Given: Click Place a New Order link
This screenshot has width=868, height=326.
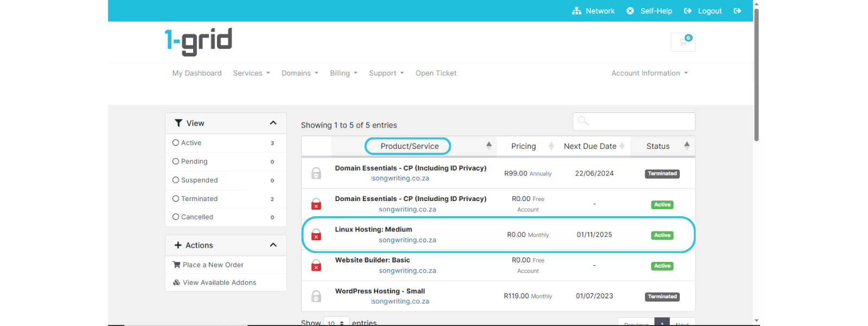Looking at the screenshot, I should pyautogui.click(x=213, y=265).
